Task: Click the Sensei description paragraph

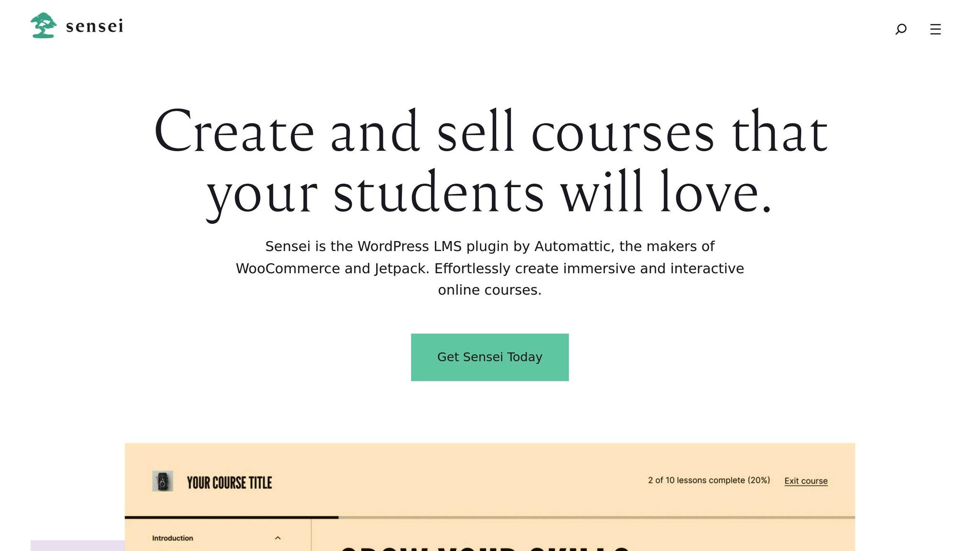Action: point(490,268)
